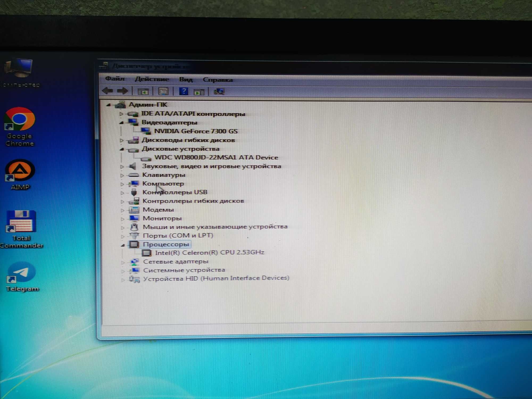
Task: Select Системные устройства category
Action: 184,270
